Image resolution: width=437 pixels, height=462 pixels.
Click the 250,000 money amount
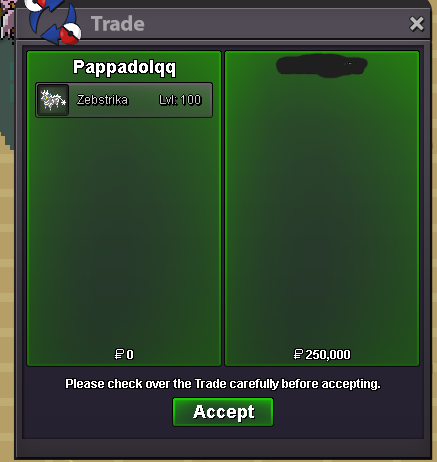[x=328, y=355]
